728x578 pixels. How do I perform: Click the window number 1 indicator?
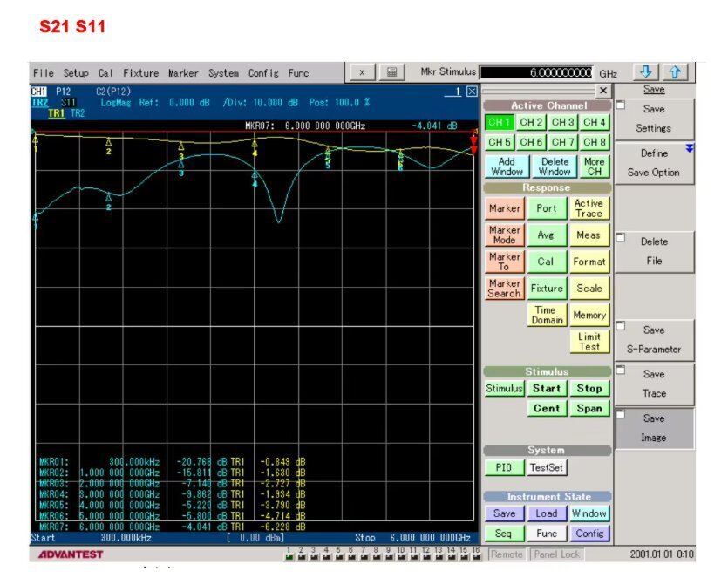(458, 92)
